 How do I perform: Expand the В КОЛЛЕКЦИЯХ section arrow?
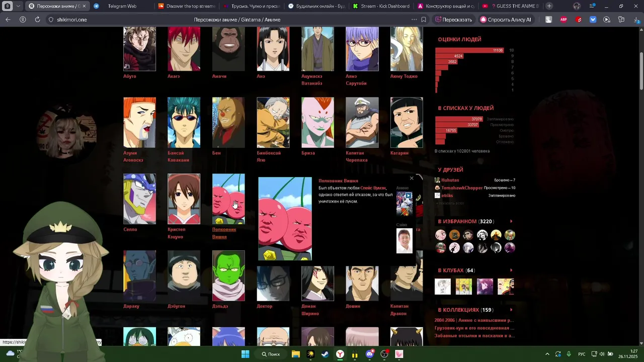click(x=511, y=310)
